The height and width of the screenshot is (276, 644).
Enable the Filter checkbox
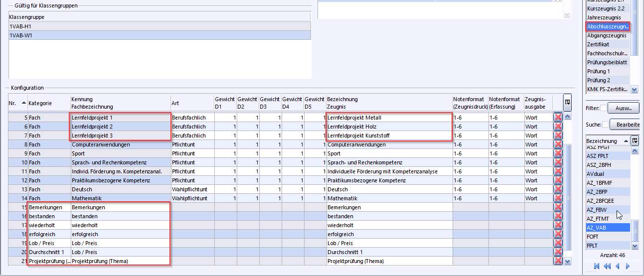coord(604,108)
